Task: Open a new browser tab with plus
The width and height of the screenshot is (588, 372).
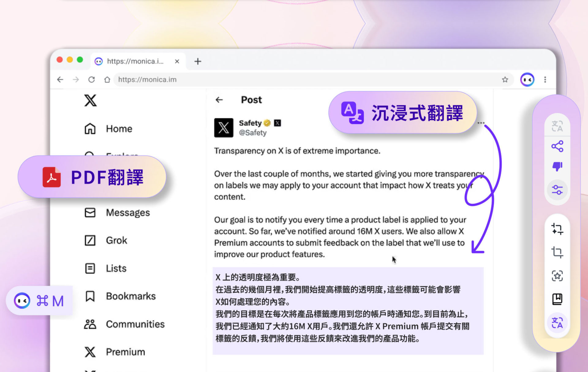Action: tap(198, 61)
